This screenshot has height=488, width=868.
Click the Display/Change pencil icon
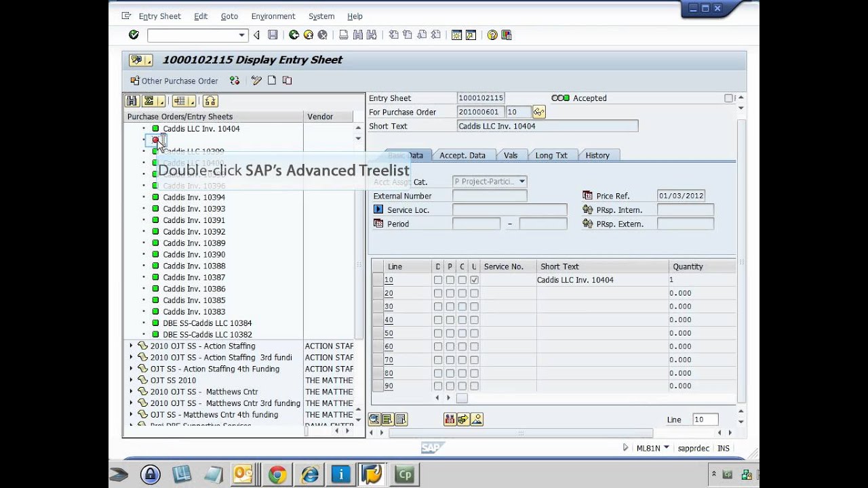(256, 81)
